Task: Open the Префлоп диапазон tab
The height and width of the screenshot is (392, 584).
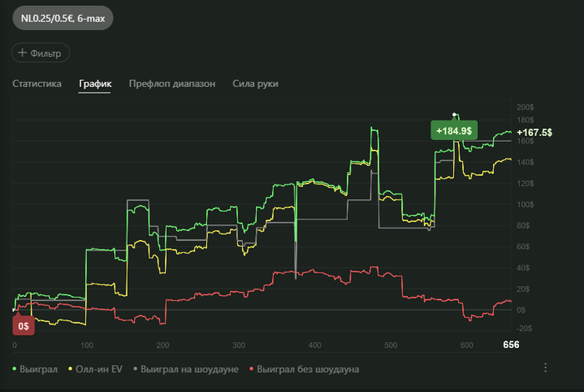Action: pos(172,84)
